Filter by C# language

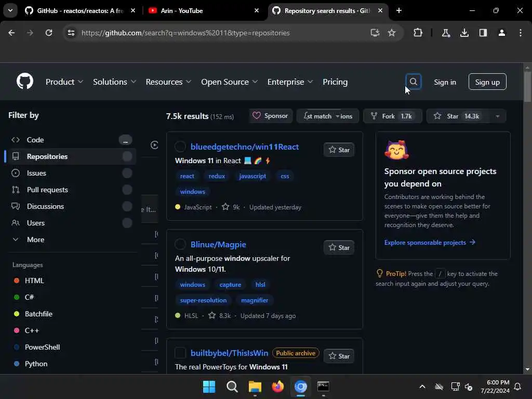[x=24, y=297]
